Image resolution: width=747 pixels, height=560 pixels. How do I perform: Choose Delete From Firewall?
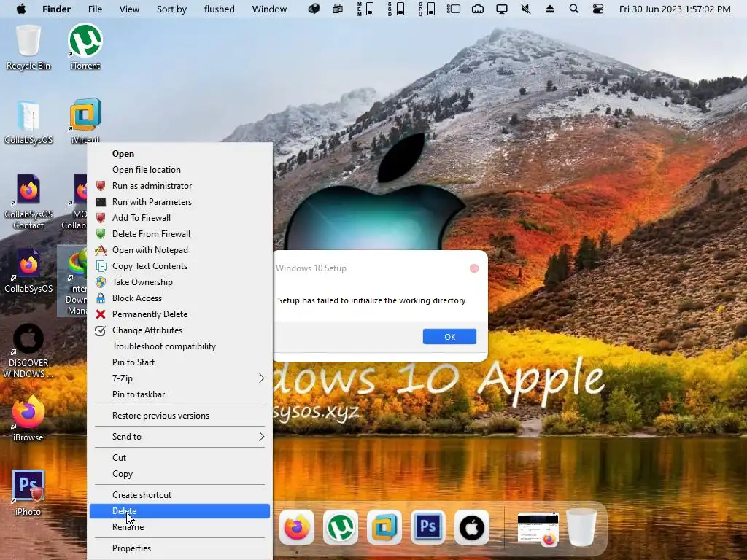(179, 234)
